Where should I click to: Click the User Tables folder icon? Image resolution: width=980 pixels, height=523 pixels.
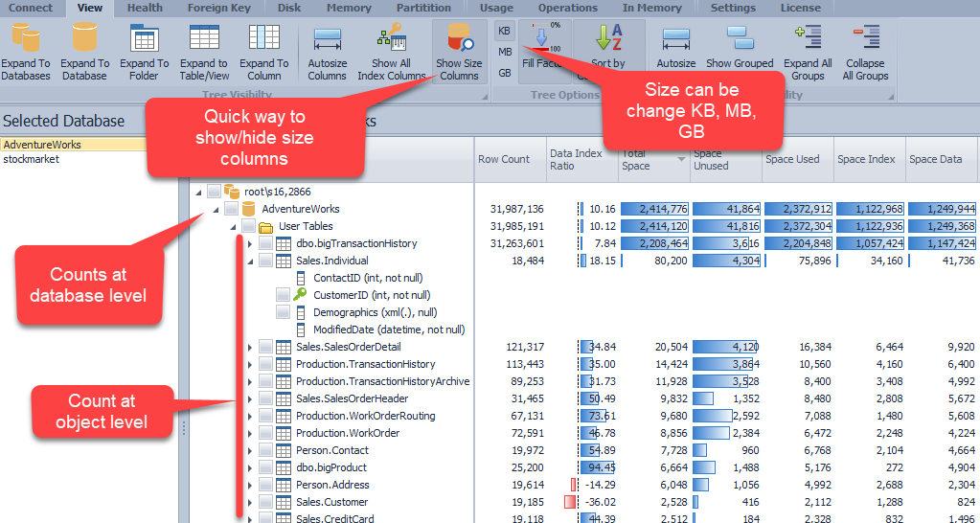pyautogui.click(x=265, y=226)
